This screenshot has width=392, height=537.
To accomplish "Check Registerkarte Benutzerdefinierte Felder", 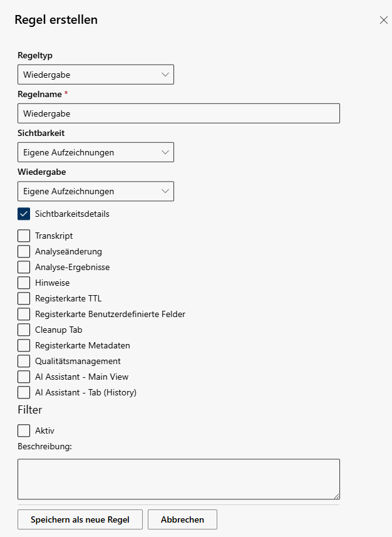I will point(24,314).
